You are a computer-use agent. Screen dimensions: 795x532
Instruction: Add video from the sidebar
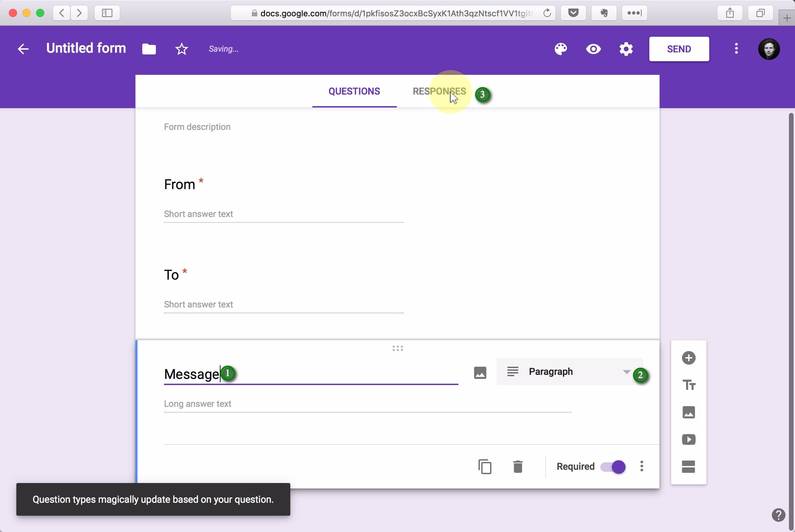point(689,439)
